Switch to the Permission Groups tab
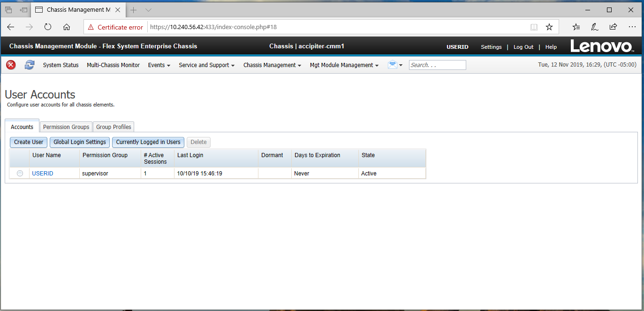 66,127
